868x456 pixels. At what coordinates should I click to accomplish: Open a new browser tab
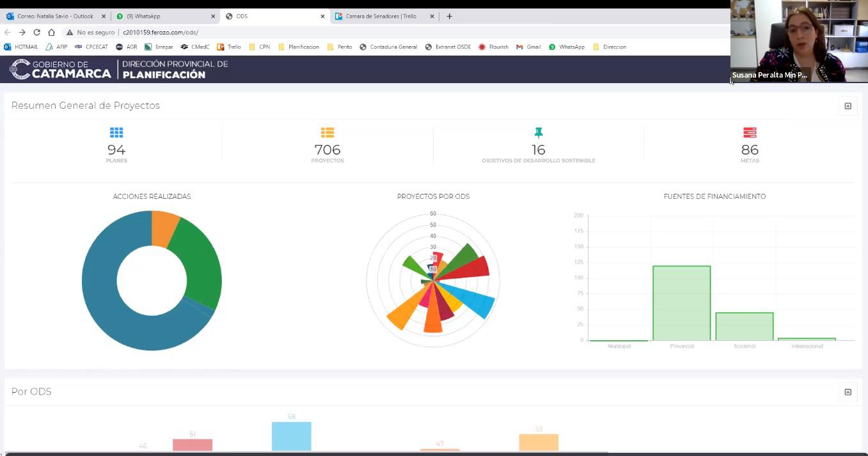click(x=449, y=16)
